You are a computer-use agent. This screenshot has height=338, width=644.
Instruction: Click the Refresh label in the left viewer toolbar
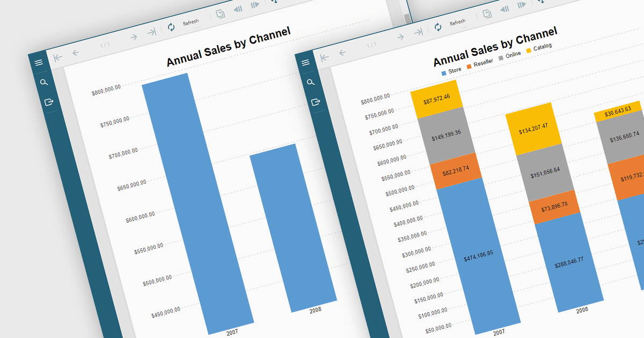pyautogui.click(x=191, y=23)
